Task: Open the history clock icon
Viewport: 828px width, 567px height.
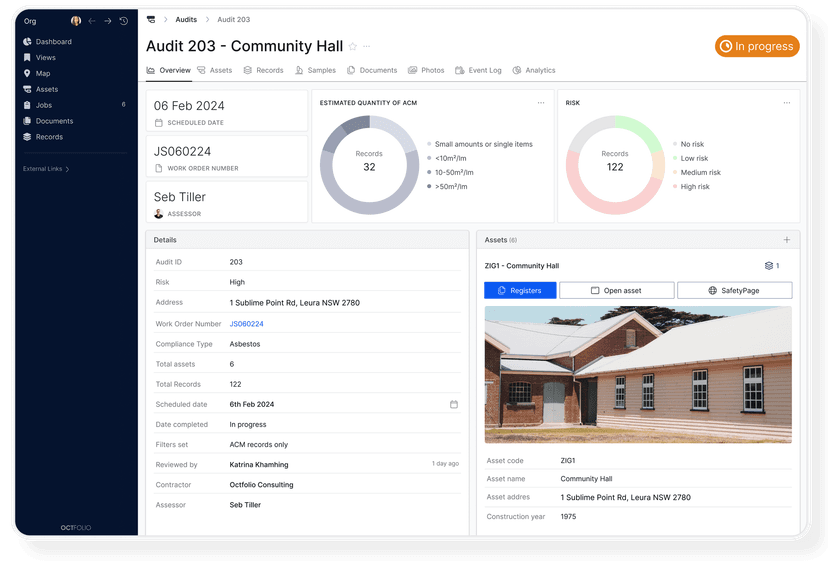Action: (x=124, y=21)
